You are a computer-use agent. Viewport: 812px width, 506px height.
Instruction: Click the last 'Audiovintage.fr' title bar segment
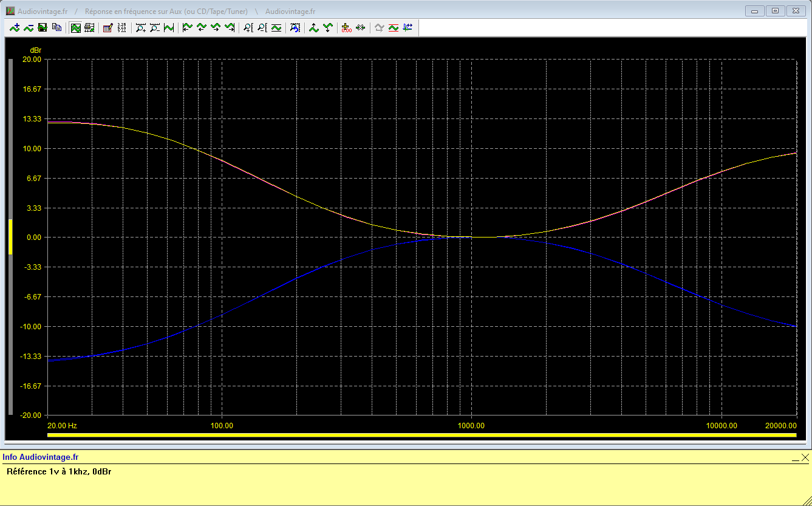tap(290, 11)
